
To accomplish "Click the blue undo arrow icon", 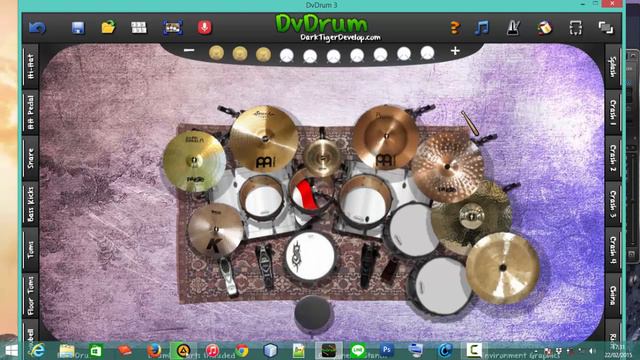I will click(x=38, y=28).
